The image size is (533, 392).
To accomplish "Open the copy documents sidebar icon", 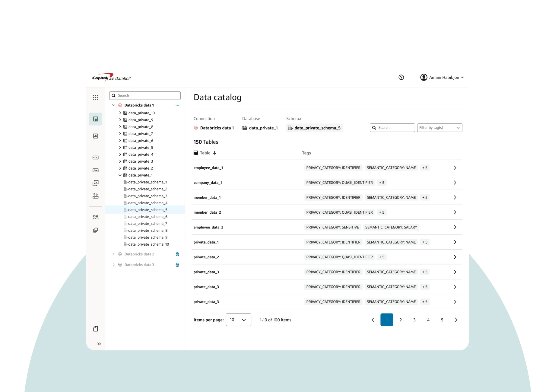I will click(x=95, y=230).
